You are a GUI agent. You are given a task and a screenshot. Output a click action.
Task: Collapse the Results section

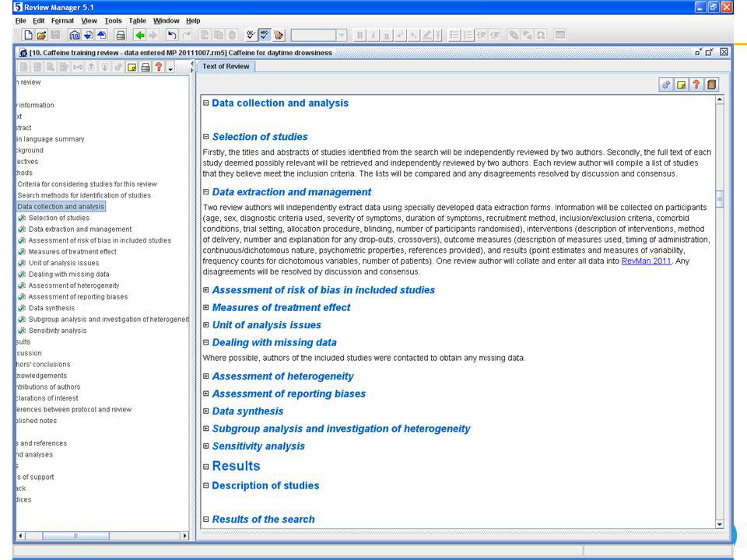pyautogui.click(x=205, y=466)
